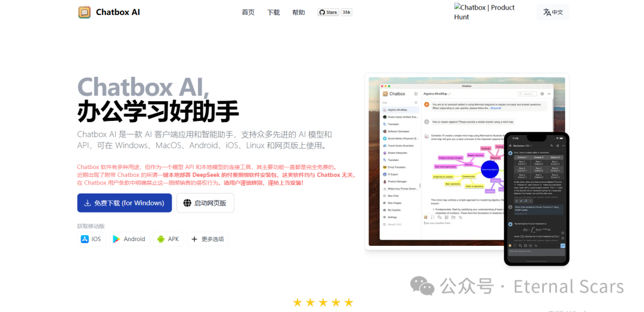Click the [Expand] link in preview system prompt
Viewport: 644px width, 312px height.
click(496, 108)
